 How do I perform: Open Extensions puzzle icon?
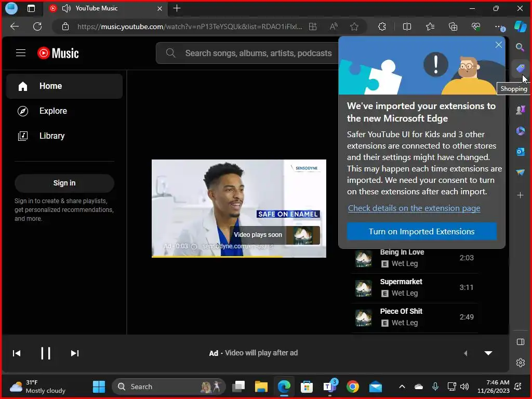pyautogui.click(x=382, y=26)
